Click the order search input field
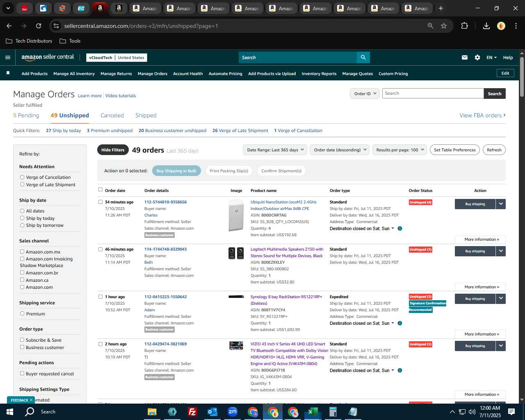 pyautogui.click(x=433, y=94)
